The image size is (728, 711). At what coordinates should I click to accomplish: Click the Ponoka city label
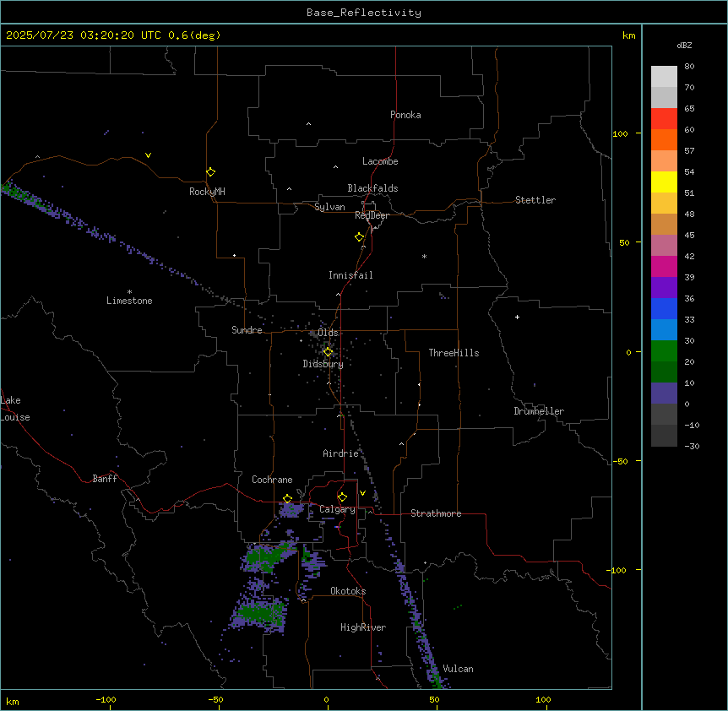405,115
